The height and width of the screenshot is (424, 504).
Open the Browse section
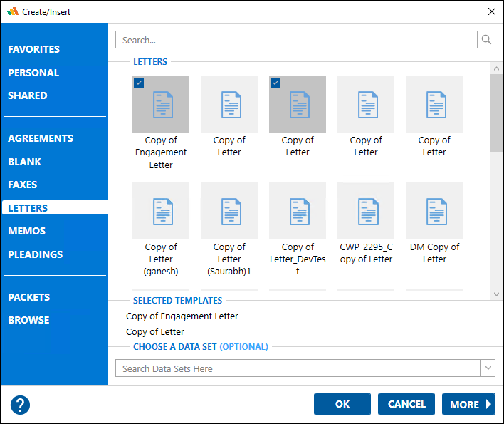28,320
